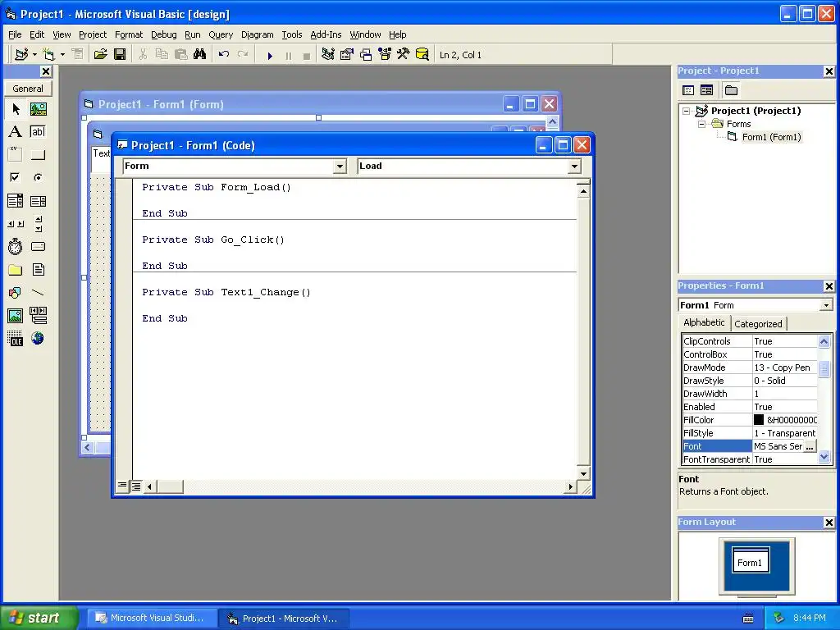Click the Open Project toolbar icon
840x630 pixels.
coord(101,55)
